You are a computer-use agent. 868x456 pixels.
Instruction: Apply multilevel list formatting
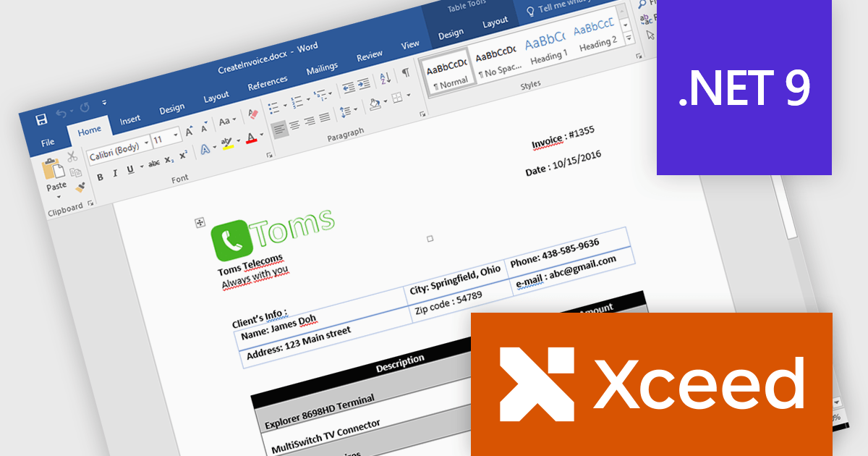(x=320, y=95)
